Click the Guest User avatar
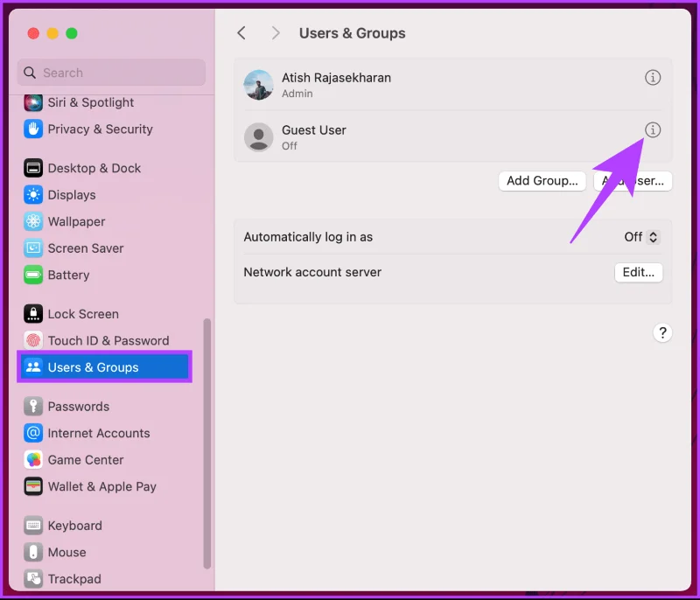700x600 pixels. [x=258, y=137]
